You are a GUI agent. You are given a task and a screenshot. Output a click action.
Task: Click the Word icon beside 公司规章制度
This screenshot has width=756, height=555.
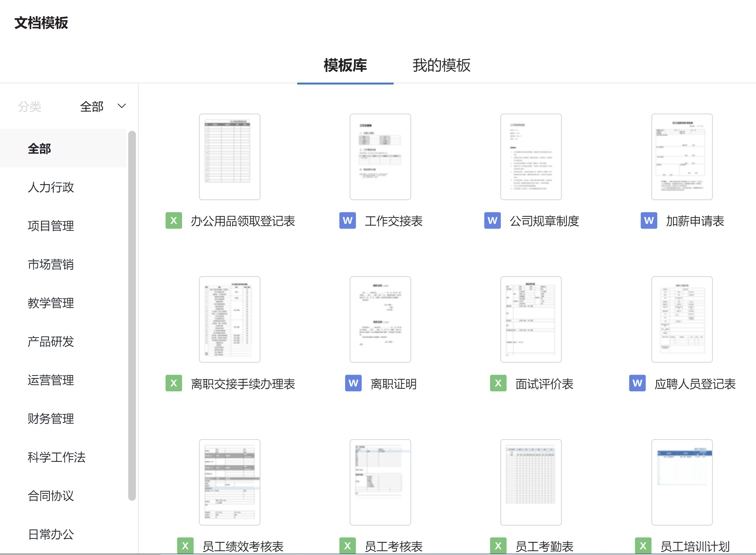(x=492, y=220)
